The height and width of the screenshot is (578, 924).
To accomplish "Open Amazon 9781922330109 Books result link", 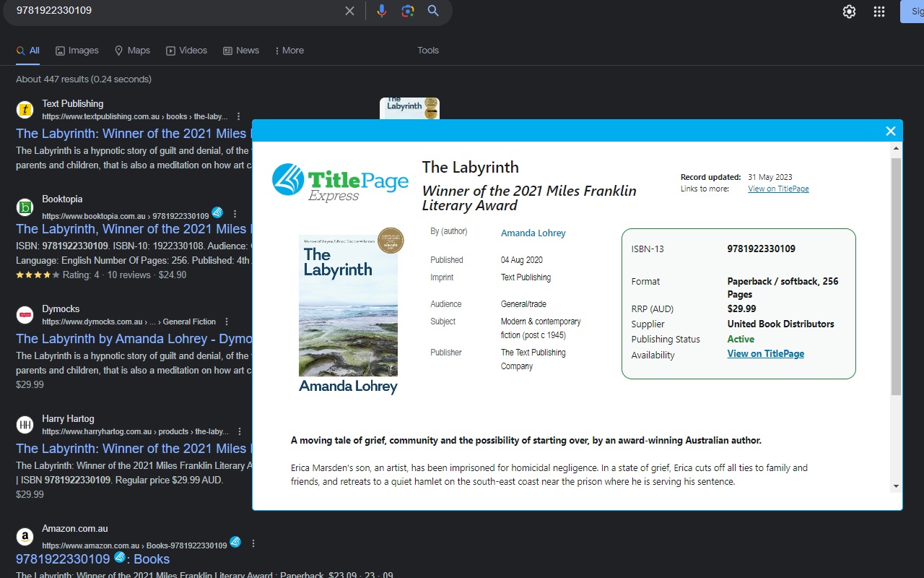I will click(x=92, y=559).
